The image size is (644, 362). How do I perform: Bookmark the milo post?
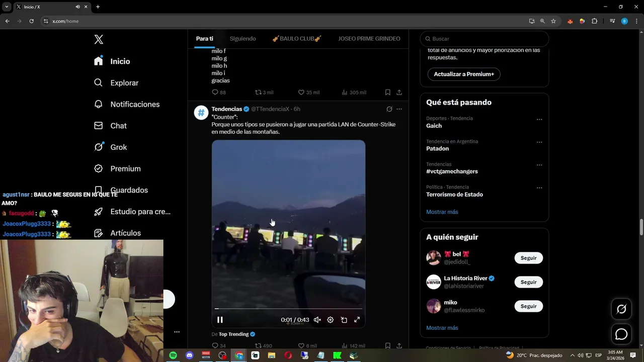click(387, 93)
